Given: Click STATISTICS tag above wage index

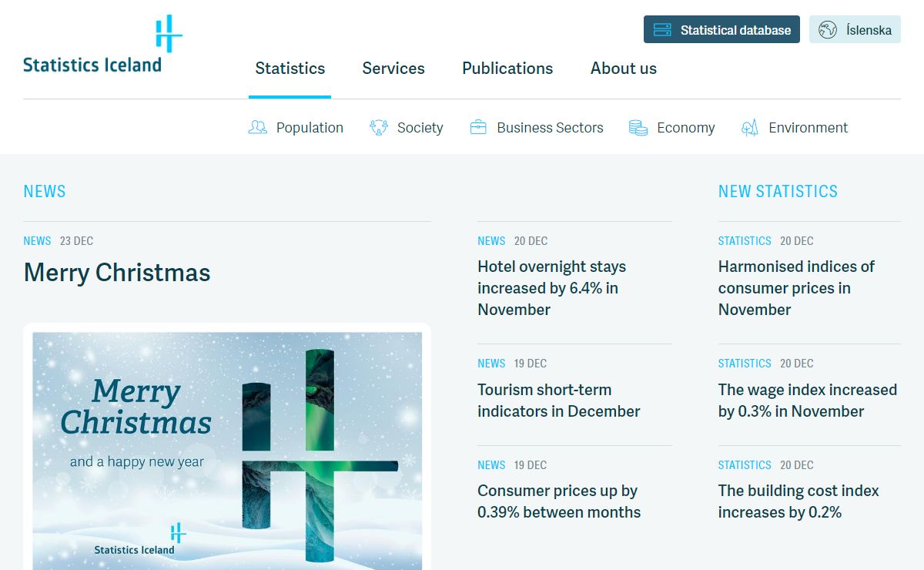Looking at the screenshot, I should point(745,364).
